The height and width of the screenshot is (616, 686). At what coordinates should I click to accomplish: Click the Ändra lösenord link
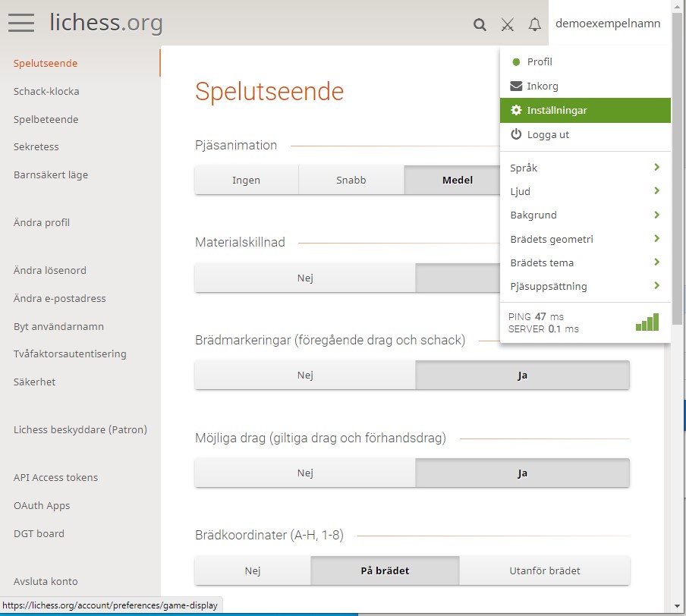click(50, 271)
